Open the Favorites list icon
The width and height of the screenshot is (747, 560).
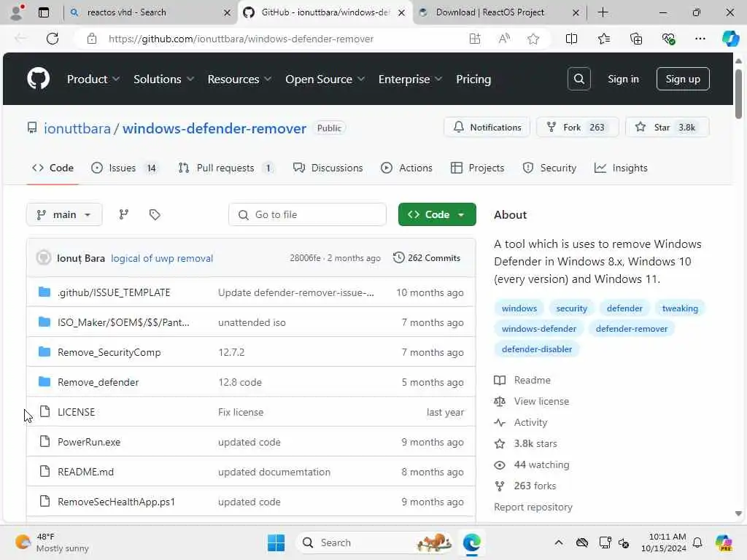pos(603,39)
